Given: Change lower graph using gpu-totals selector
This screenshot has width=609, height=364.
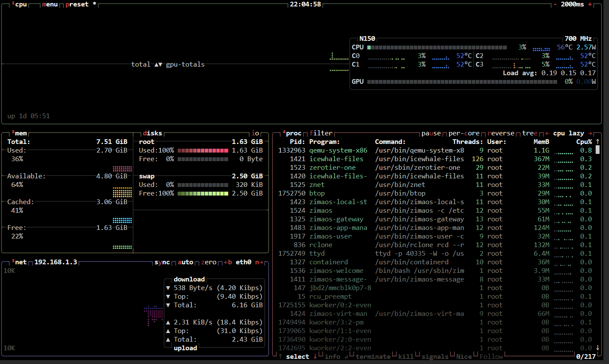Looking at the screenshot, I should [x=185, y=64].
